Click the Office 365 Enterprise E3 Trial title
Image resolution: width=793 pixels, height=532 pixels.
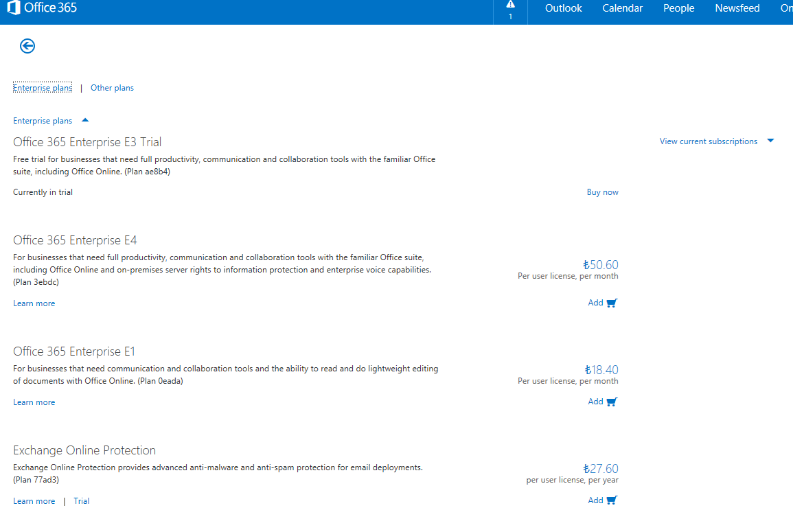(x=87, y=142)
